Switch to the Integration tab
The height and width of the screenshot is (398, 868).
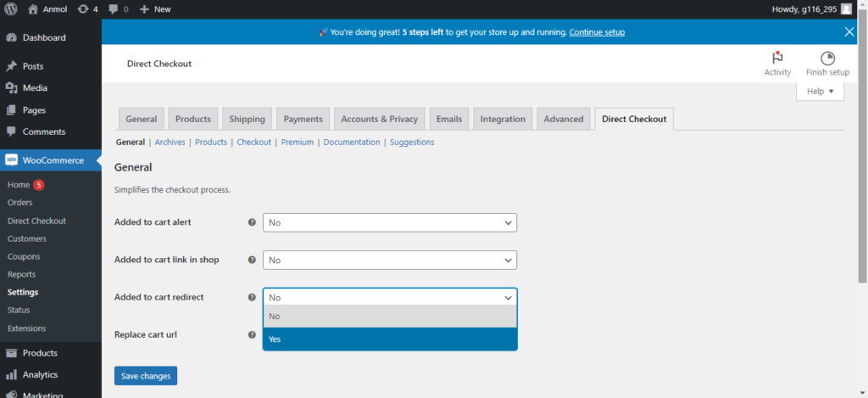[x=503, y=119]
